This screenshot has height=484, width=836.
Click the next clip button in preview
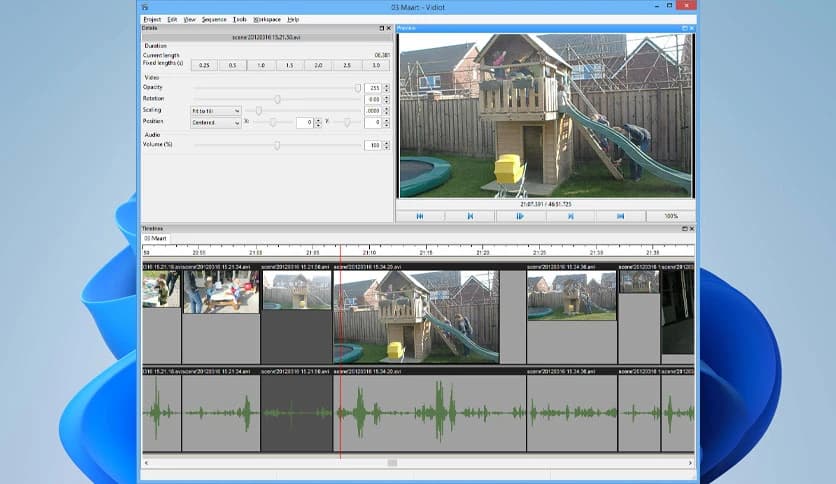(x=570, y=216)
